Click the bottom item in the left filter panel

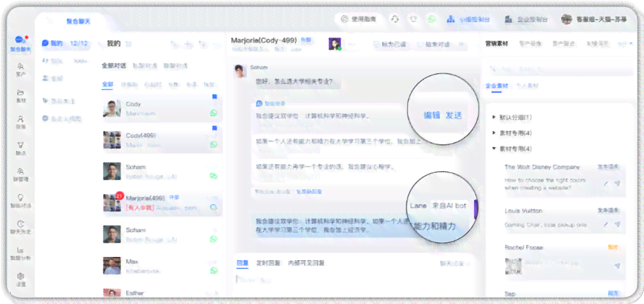click(x=62, y=118)
